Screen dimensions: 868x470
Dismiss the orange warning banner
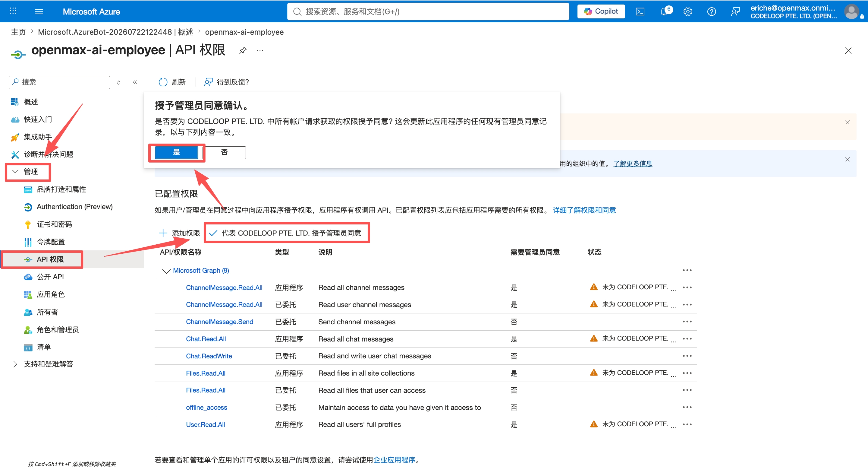(847, 122)
